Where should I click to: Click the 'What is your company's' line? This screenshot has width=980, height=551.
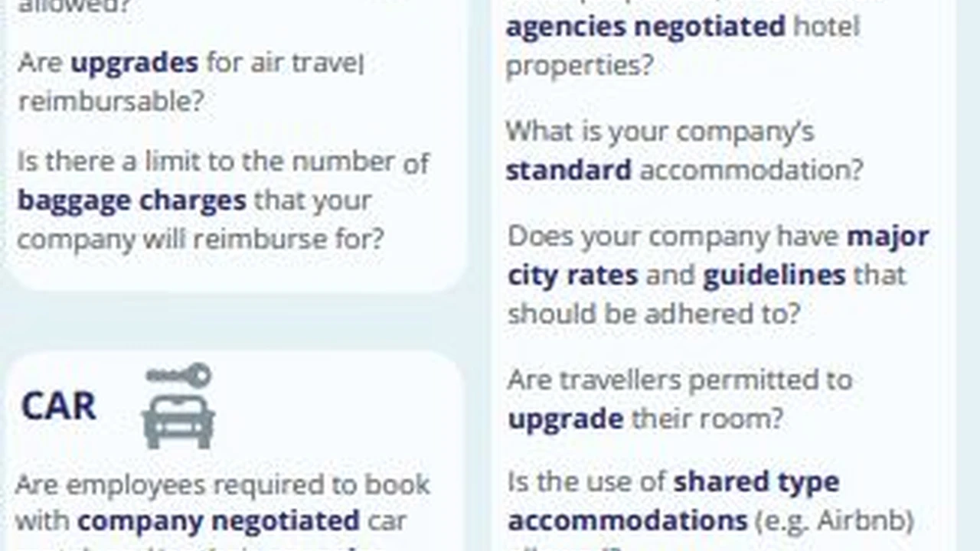click(x=660, y=132)
